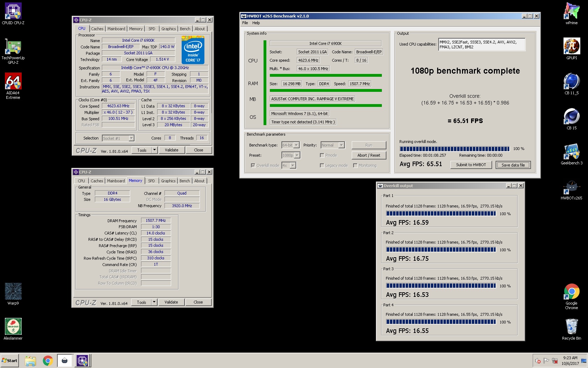Switch to Caches tab in top CPU-Z
The height and width of the screenshot is (368, 588).
[x=97, y=29]
